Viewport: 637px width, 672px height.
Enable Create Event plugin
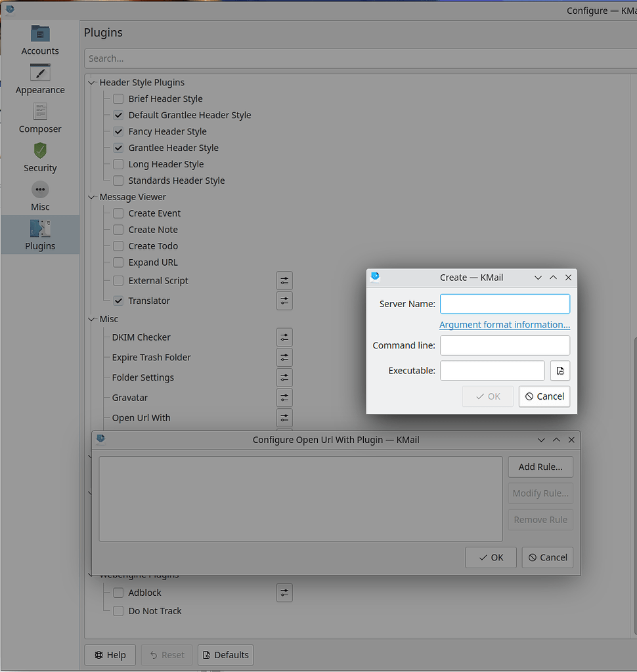(118, 213)
